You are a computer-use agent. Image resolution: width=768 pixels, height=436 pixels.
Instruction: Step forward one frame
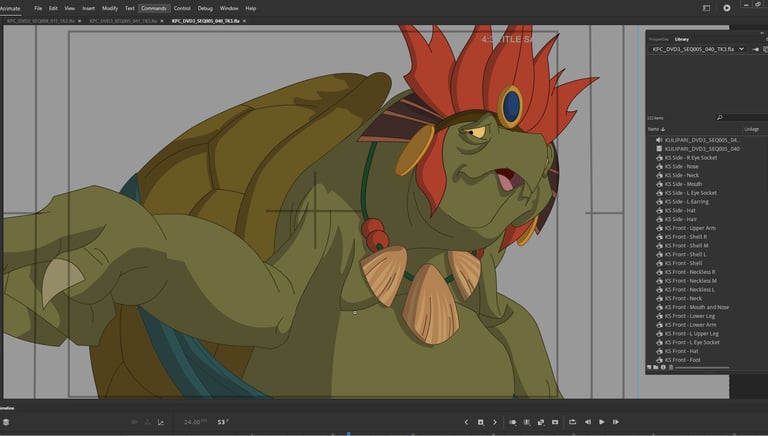616,422
